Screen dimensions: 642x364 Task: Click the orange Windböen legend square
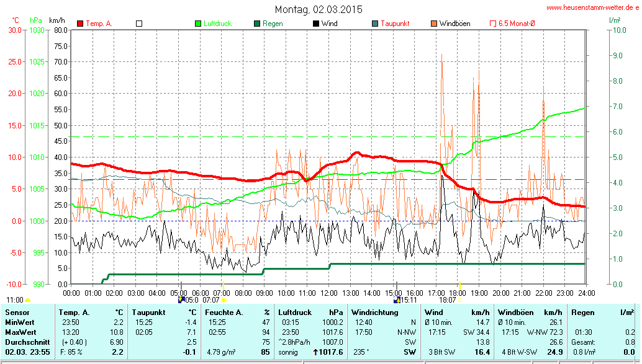click(x=434, y=24)
